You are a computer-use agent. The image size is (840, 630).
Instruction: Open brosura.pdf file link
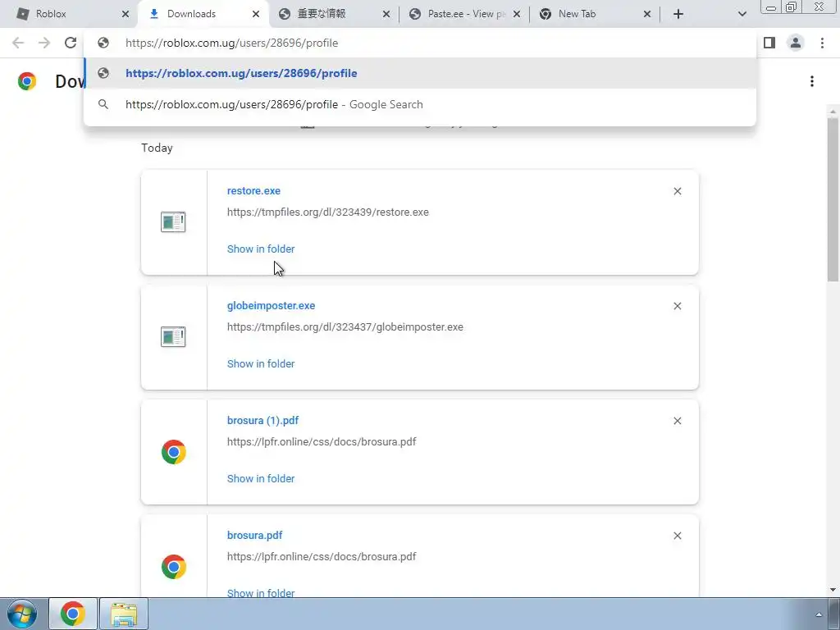coord(254,535)
